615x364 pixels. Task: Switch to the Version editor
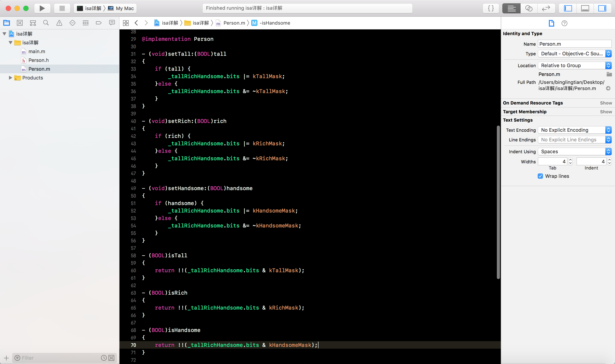click(x=546, y=8)
